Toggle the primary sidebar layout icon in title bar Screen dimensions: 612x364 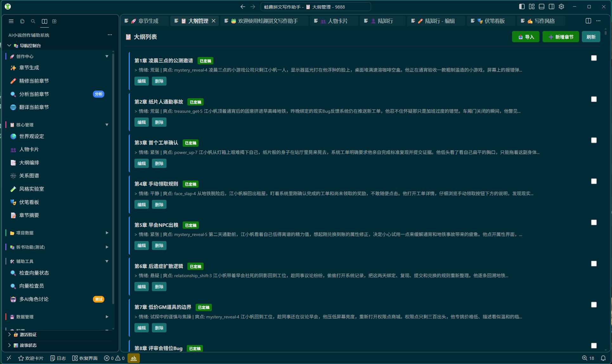coord(522,7)
